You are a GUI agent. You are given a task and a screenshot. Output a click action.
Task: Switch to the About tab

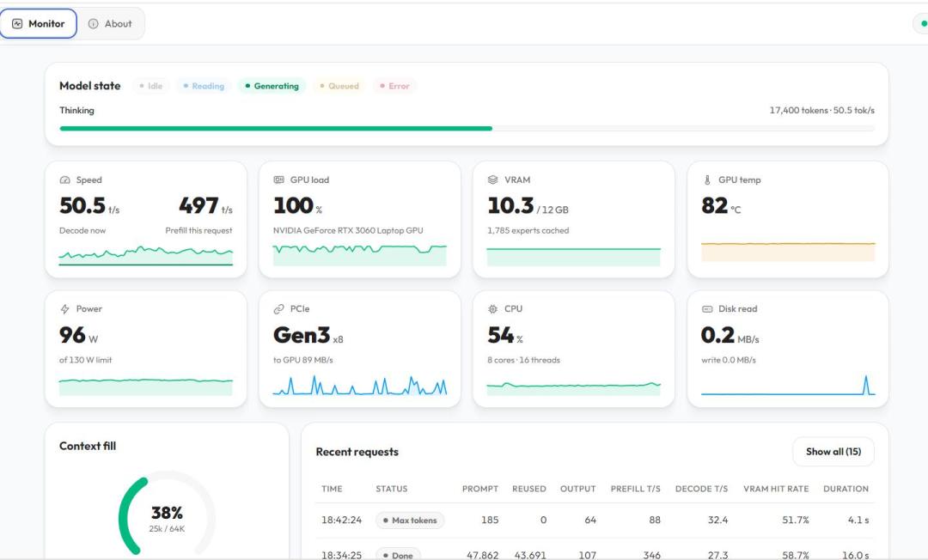pyautogui.click(x=110, y=24)
